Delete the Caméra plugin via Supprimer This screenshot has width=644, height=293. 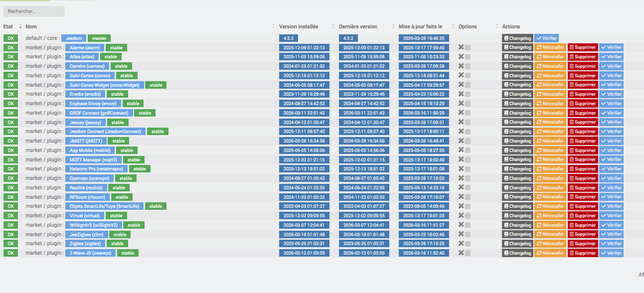583,66
